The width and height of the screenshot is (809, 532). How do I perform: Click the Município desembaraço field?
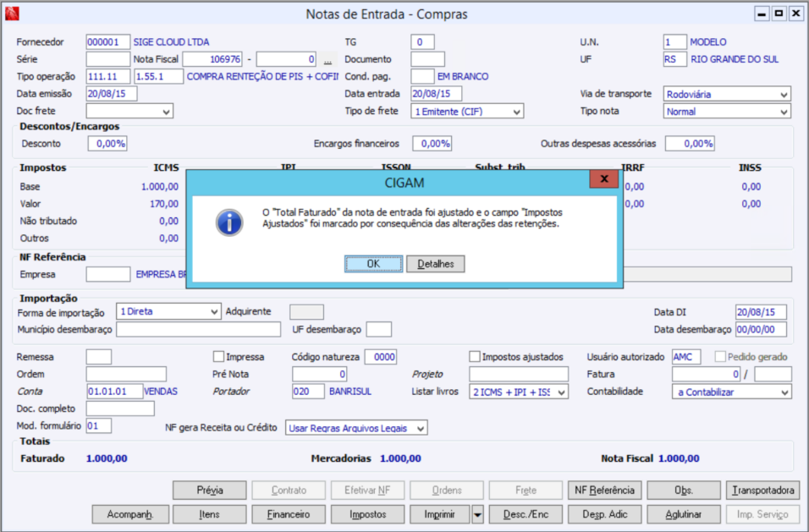(x=199, y=329)
